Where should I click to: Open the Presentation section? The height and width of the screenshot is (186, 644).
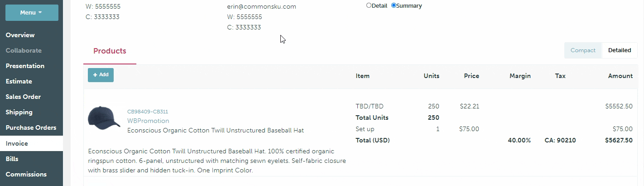(x=25, y=66)
